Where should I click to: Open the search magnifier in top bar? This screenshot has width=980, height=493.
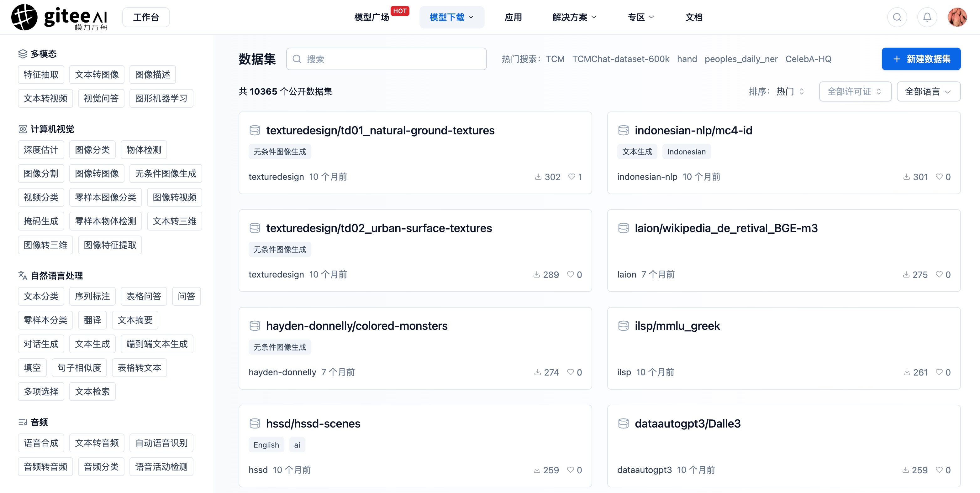[x=897, y=17]
